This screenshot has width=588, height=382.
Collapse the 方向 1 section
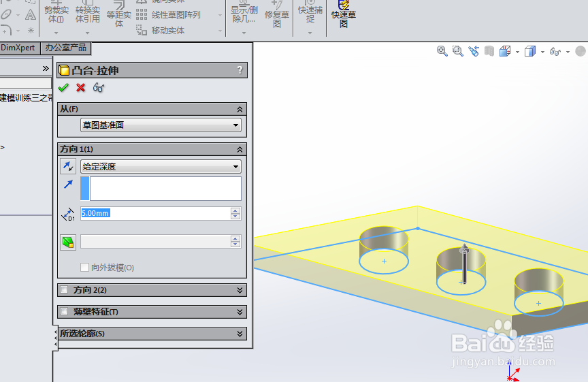[x=240, y=149]
